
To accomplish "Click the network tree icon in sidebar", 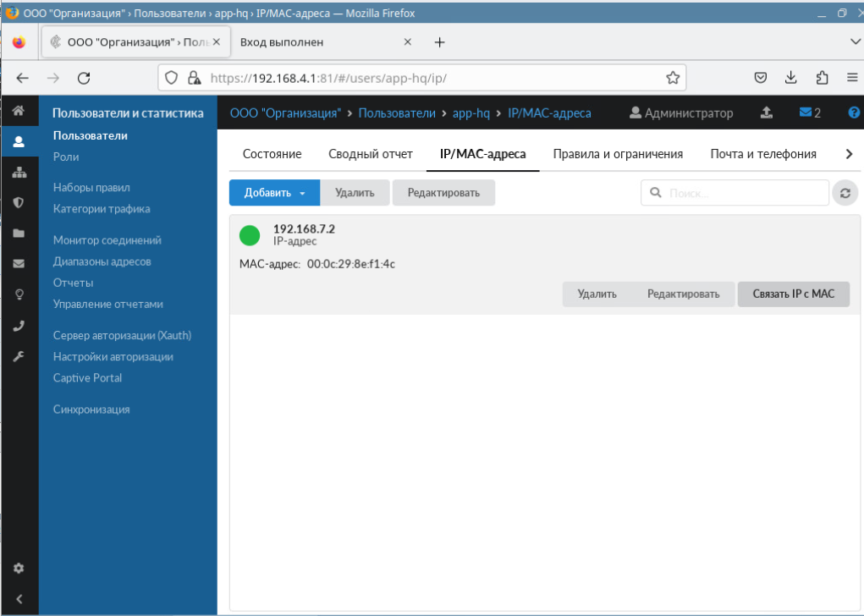I will point(19,173).
